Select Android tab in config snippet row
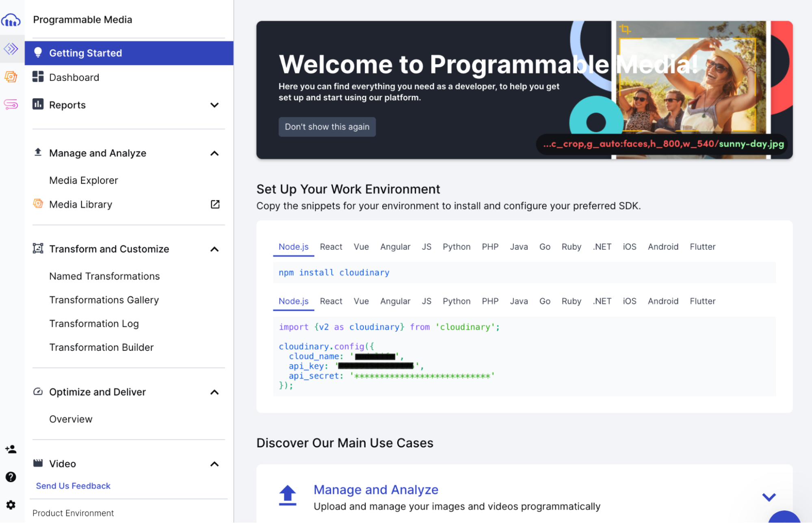This screenshot has height=523, width=812. tap(663, 301)
